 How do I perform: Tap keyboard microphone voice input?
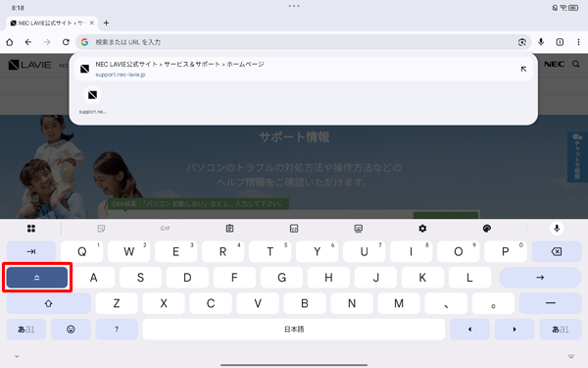pos(557,229)
